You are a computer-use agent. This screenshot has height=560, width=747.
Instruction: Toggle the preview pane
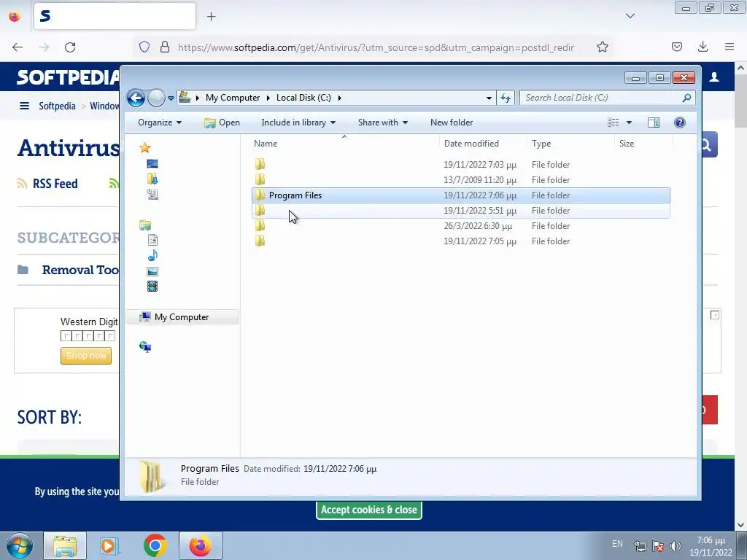pos(654,122)
